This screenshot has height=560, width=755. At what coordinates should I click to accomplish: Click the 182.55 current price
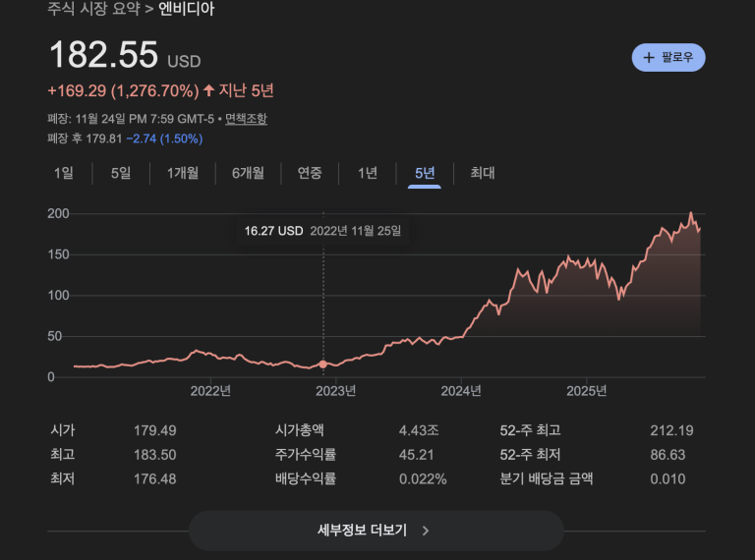pyautogui.click(x=103, y=54)
